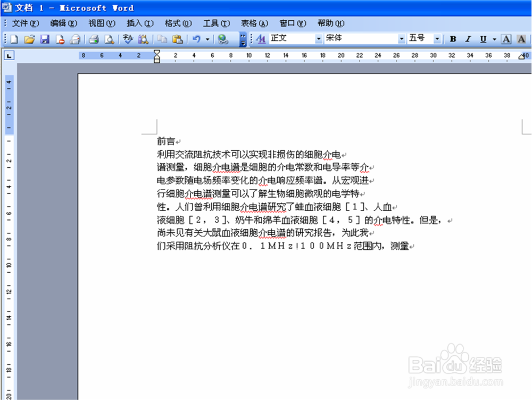
Task: Copy the selected text
Action: [x=161, y=38]
